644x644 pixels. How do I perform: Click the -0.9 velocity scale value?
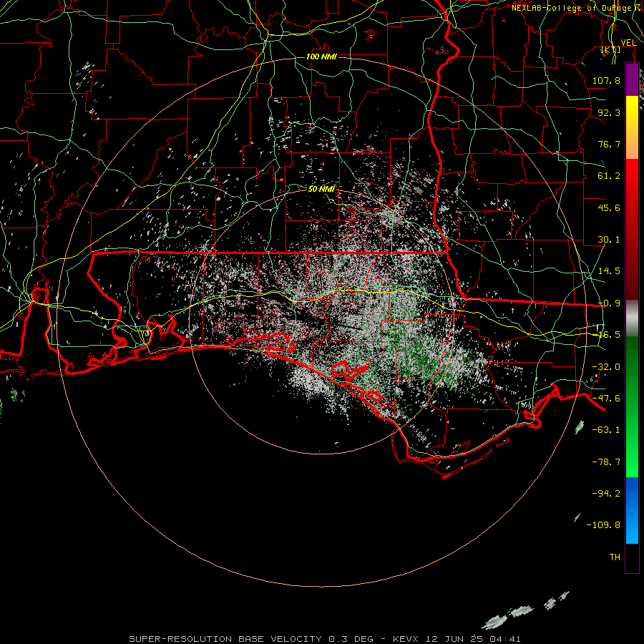click(609, 303)
